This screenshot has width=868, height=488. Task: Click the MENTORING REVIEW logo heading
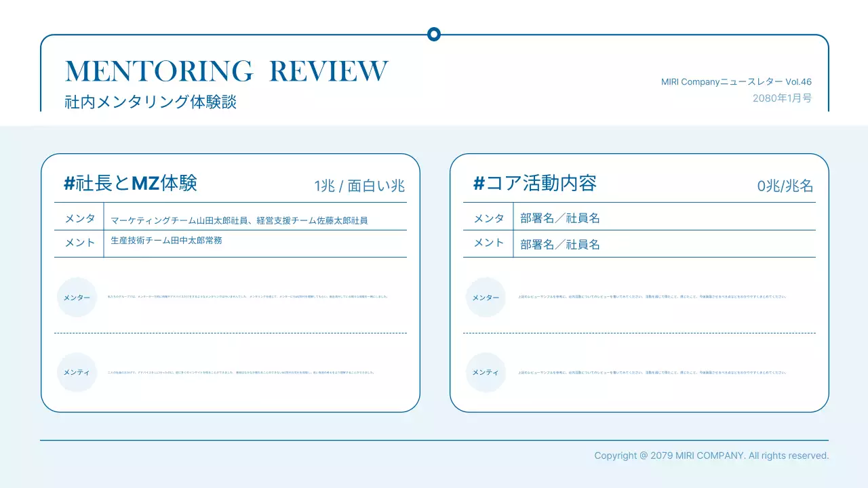[225, 70]
